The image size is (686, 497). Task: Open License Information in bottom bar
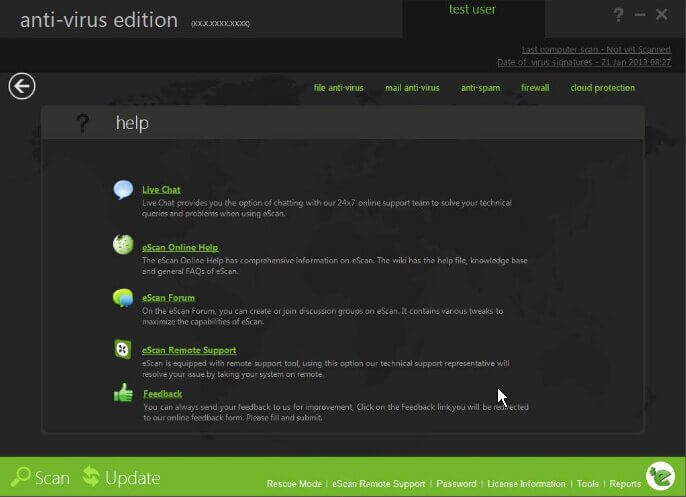526,483
